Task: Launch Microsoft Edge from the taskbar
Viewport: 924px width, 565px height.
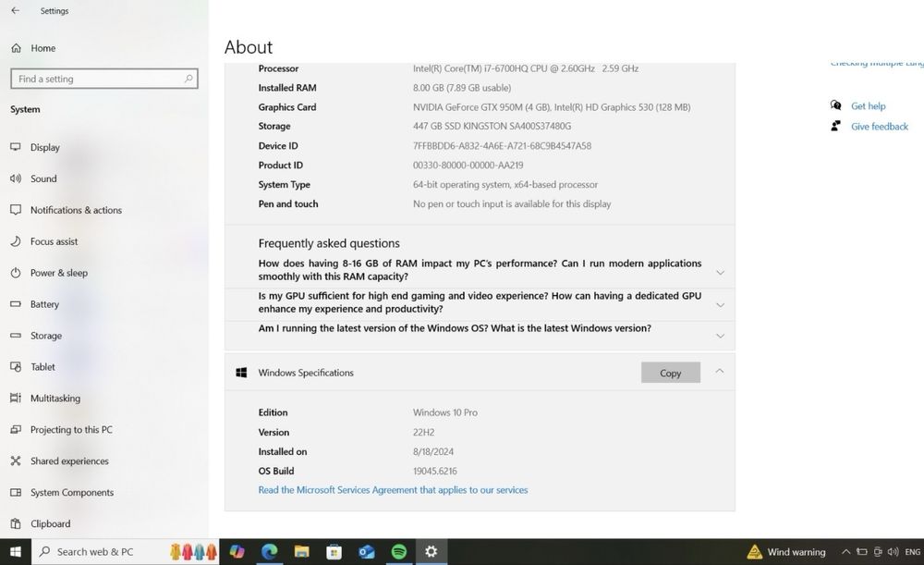Action: coord(269,551)
